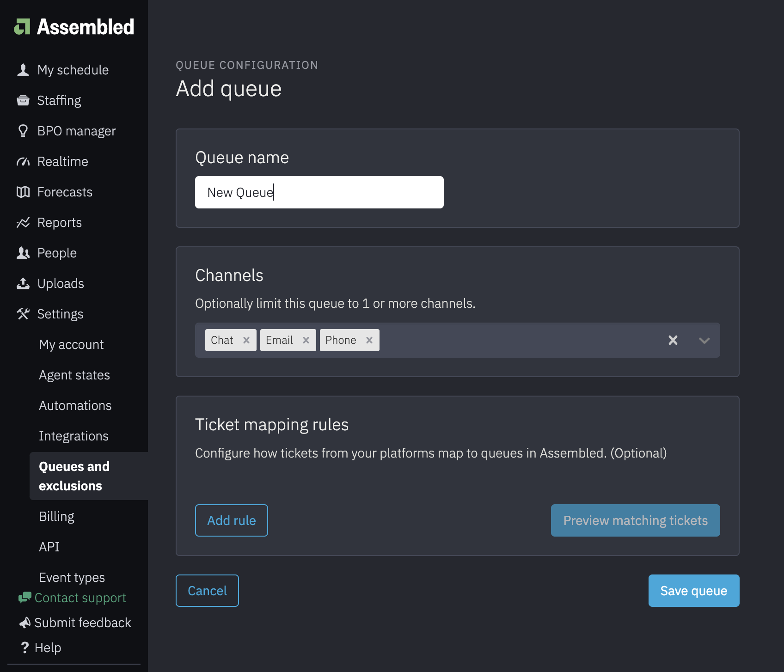
Task: Click the Email channel tag label
Action: click(279, 340)
